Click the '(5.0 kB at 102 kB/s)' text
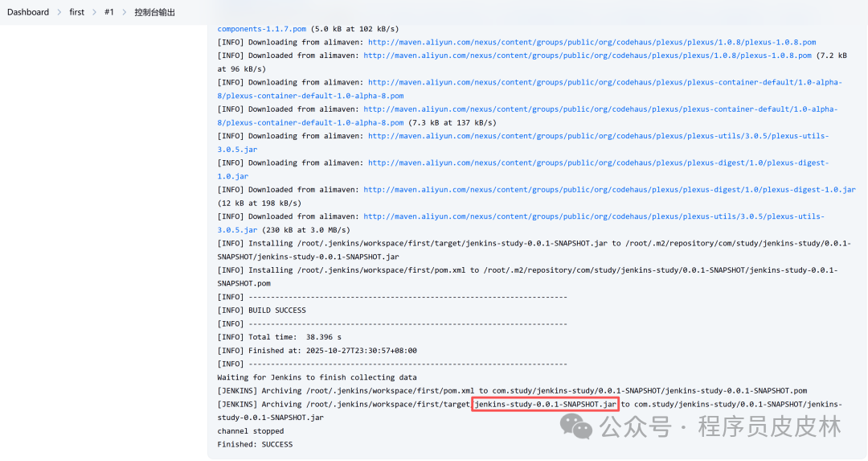The image size is (868, 461). pyautogui.click(x=355, y=29)
